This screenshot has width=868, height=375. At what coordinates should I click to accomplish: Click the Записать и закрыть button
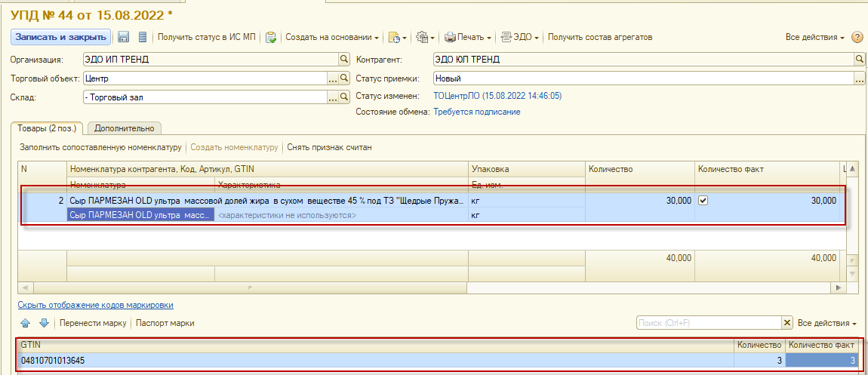point(60,37)
